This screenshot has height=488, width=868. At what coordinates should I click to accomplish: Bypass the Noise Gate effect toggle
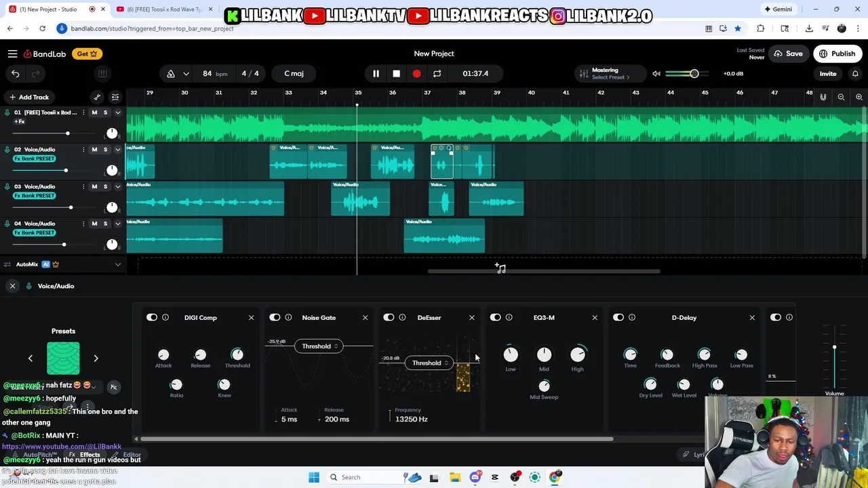(x=275, y=317)
